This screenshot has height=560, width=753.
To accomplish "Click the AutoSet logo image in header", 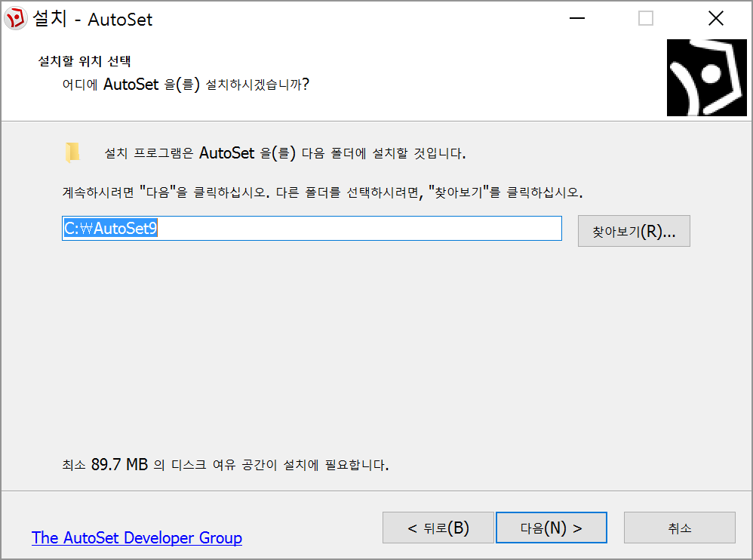I will [x=706, y=77].
